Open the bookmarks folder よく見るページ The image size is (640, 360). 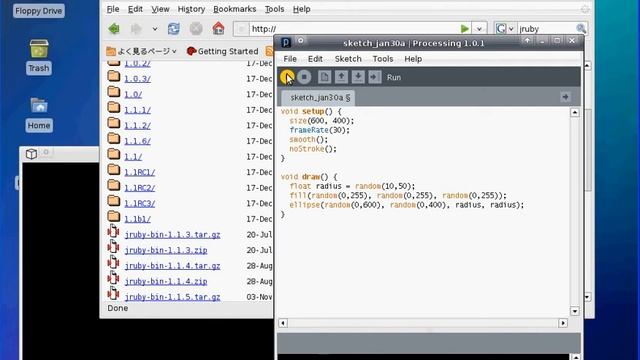pyautogui.click(x=141, y=51)
